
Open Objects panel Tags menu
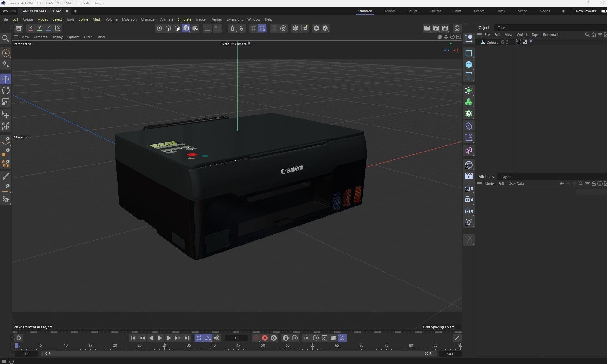535,35
